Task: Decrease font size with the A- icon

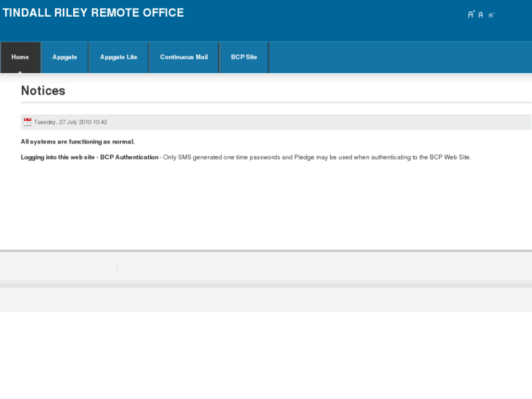Action: pyautogui.click(x=491, y=15)
